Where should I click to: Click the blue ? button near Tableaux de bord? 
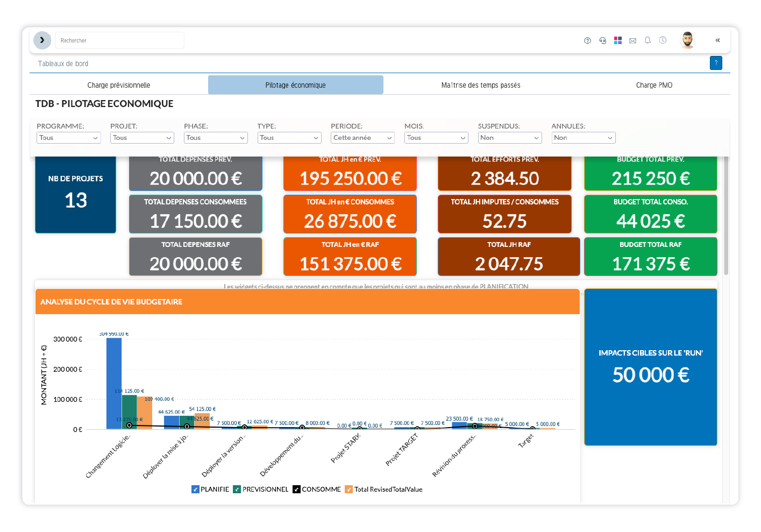[x=716, y=63]
